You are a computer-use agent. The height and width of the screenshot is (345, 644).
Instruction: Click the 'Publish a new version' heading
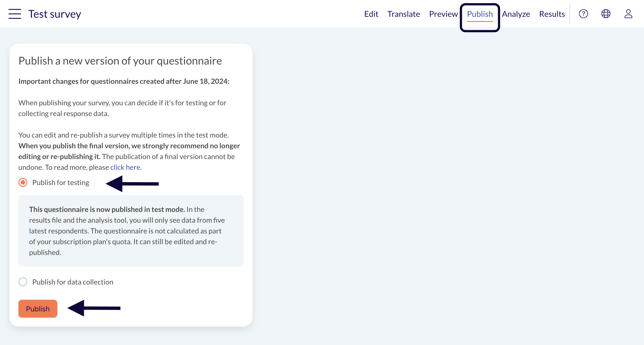[x=120, y=61]
